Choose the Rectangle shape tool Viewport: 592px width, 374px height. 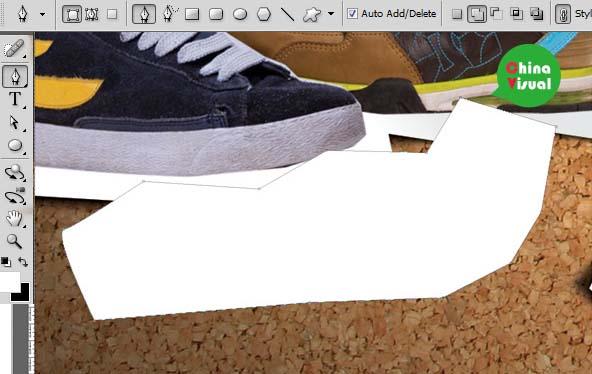192,14
